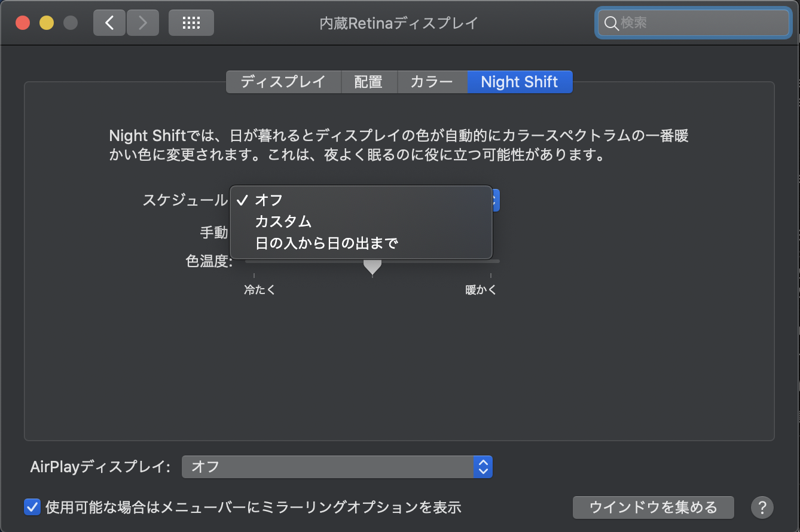Choose カスタム in the schedule menu
The image size is (800, 532).
pos(361,222)
